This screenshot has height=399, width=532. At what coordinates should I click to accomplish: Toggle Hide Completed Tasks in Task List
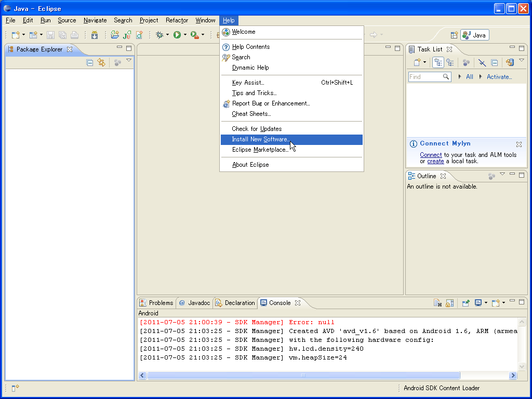482,62
